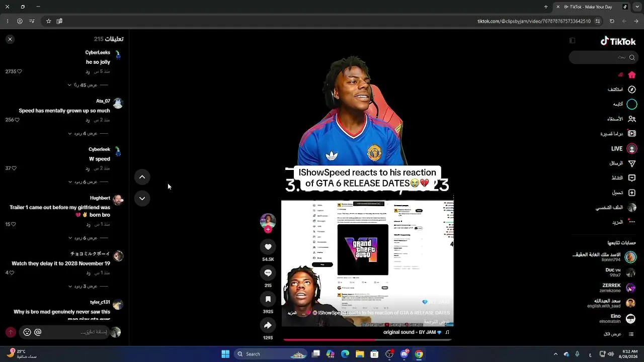Viewport: 644px width, 362px height.
Task: Like the "W speed" comment
Action: pos(14,168)
